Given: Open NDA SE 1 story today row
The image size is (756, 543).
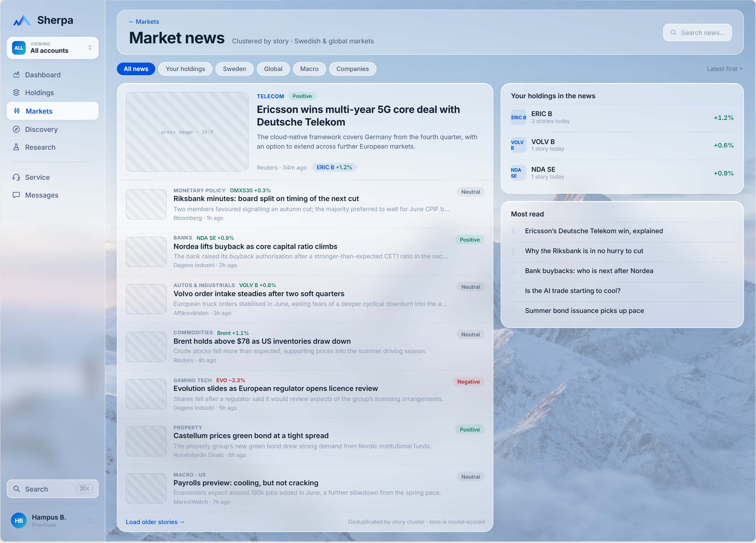Looking at the screenshot, I should tap(622, 173).
